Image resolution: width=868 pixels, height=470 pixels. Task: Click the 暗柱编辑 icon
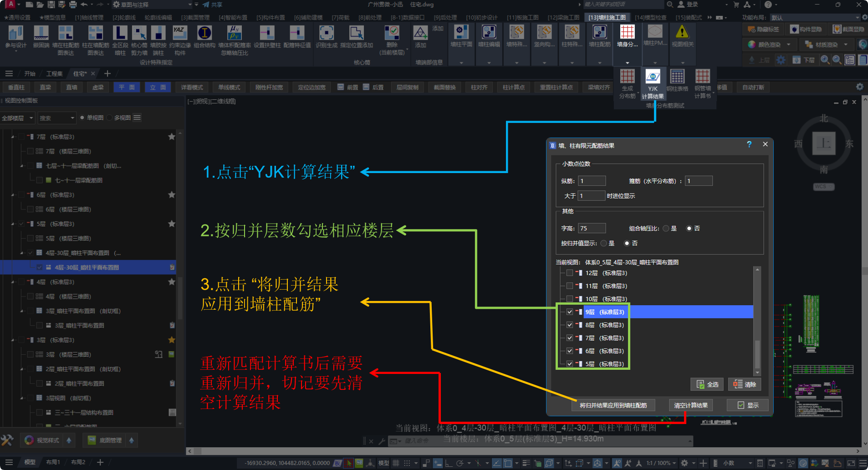489,32
